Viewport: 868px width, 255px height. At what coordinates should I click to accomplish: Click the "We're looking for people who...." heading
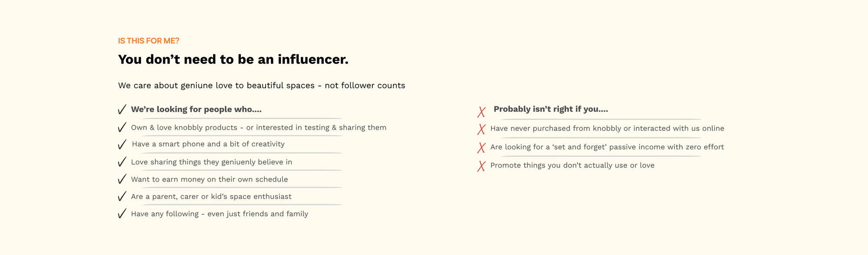point(196,109)
